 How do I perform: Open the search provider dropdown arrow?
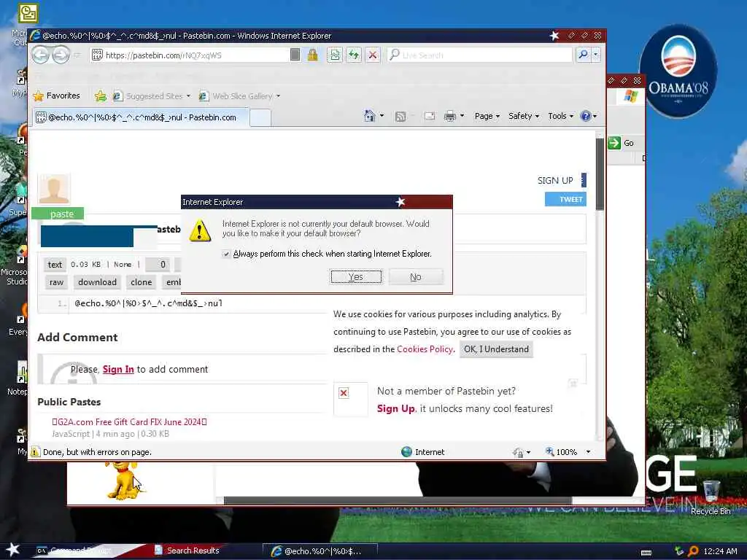[595, 55]
